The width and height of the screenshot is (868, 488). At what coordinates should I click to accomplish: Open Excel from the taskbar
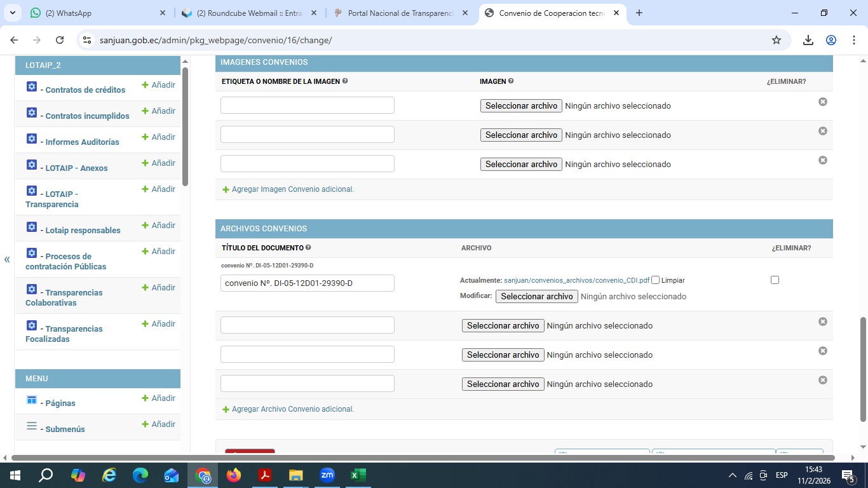click(x=358, y=475)
